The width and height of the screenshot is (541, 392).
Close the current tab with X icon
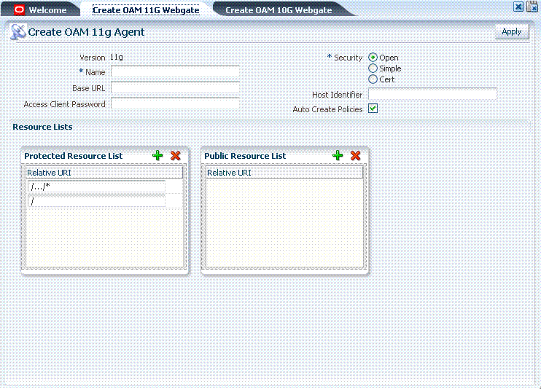518,7
